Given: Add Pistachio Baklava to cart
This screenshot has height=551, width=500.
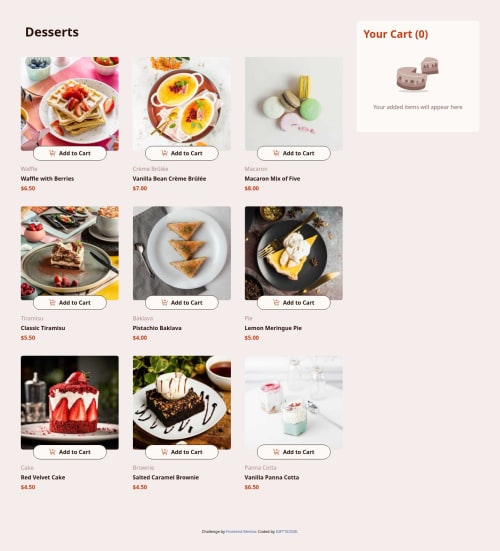Looking at the screenshot, I should tap(182, 303).
